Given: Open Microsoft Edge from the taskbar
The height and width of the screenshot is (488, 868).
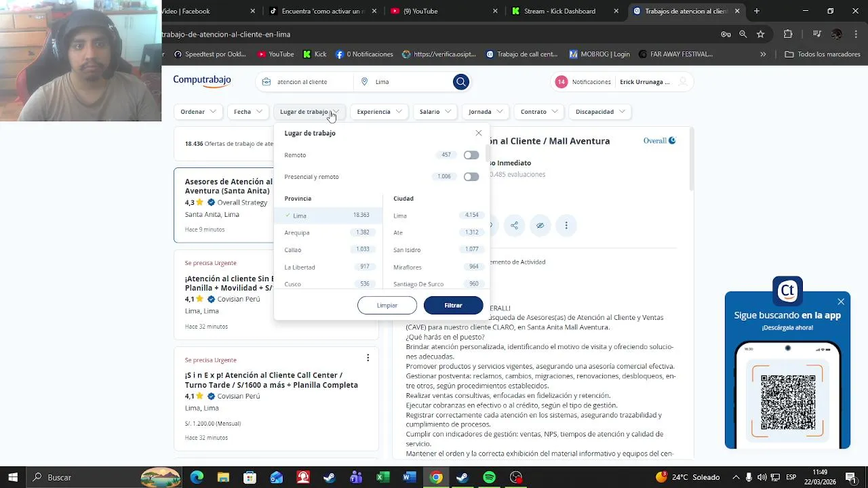Looking at the screenshot, I should click(197, 477).
